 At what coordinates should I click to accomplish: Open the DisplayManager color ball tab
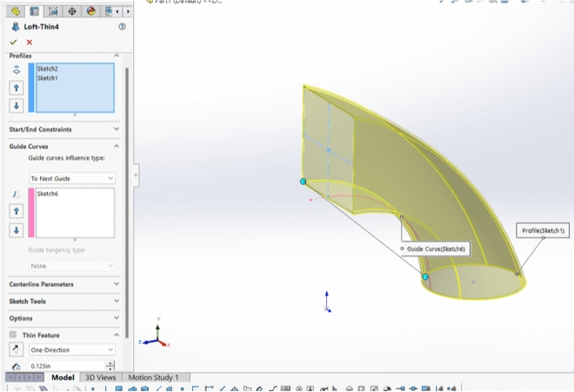tap(91, 12)
